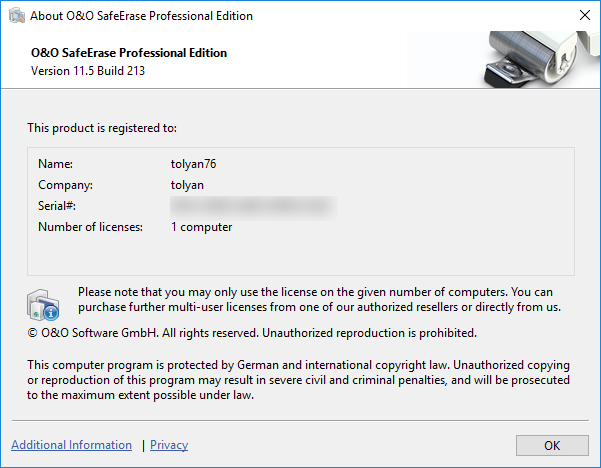The width and height of the screenshot is (601, 468).
Task: Click the license information icon with blue badge
Action: (43, 305)
